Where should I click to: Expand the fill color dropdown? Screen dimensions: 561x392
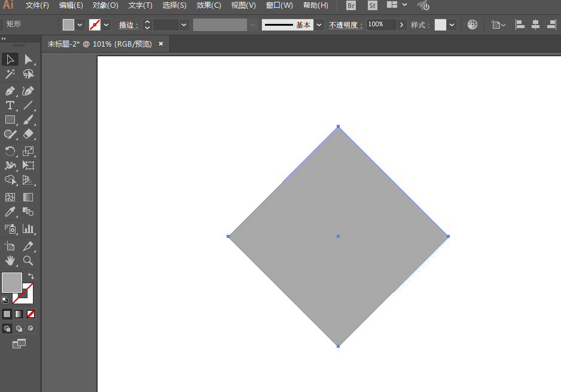pos(80,24)
